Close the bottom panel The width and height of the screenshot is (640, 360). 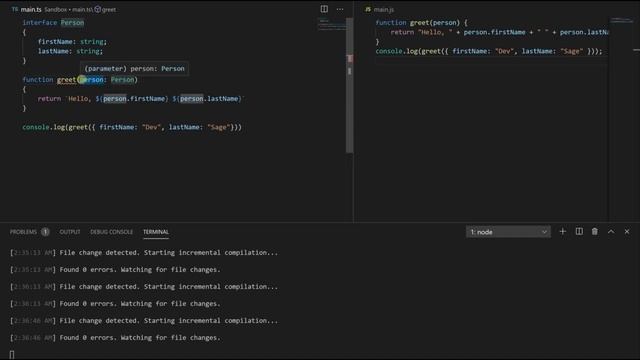(x=627, y=231)
